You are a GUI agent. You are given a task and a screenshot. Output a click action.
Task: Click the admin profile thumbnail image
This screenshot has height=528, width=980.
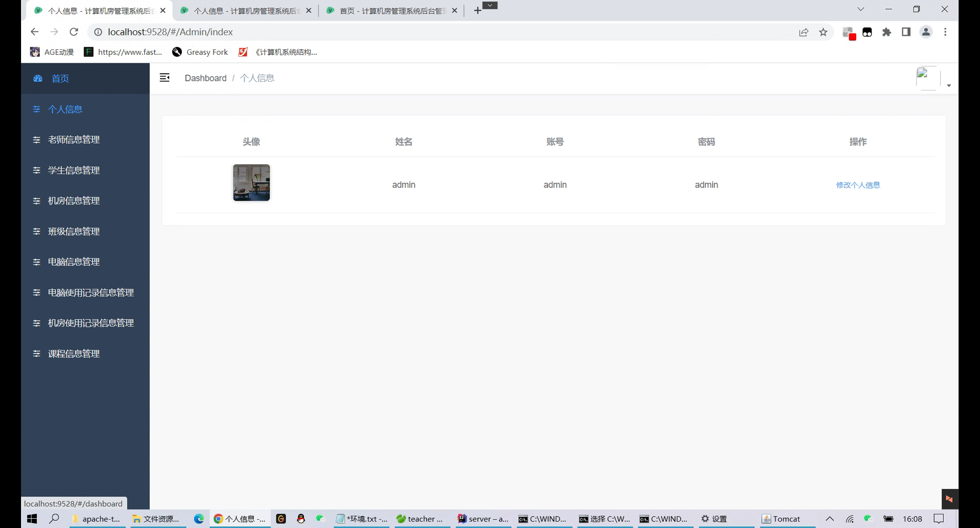pos(252,183)
